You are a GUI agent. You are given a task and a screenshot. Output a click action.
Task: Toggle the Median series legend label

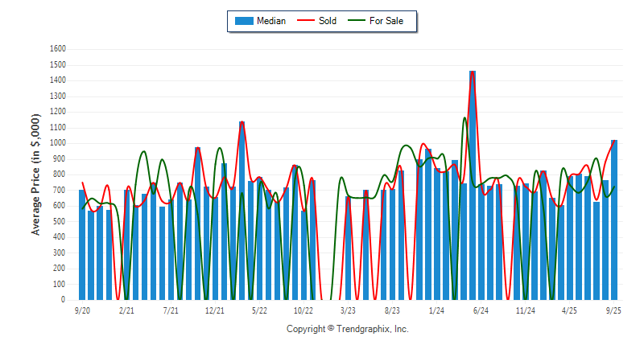point(270,21)
